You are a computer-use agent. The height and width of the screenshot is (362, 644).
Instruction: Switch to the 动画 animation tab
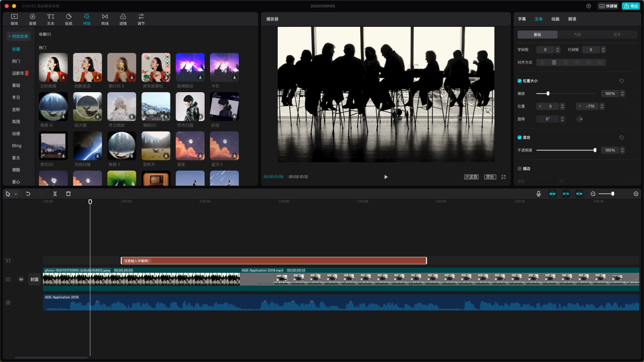click(555, 19)
